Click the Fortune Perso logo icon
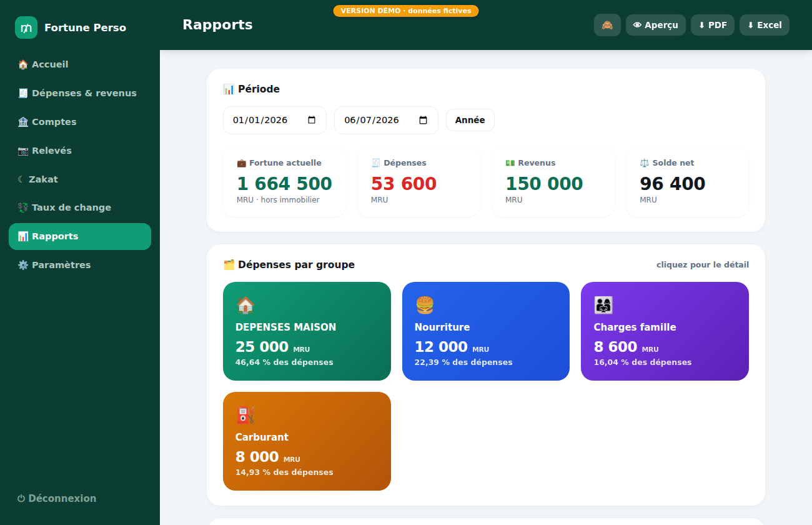Image resolution: width=812 pixels, height=525 pixels. coord(26,27)
